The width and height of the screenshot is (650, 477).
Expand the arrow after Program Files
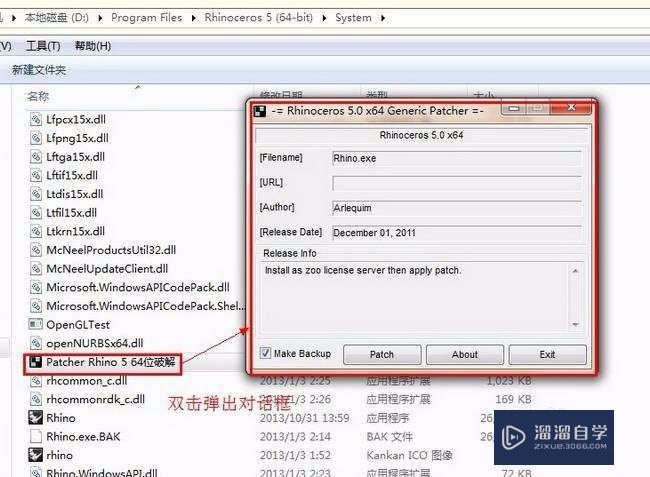point(193,18)
